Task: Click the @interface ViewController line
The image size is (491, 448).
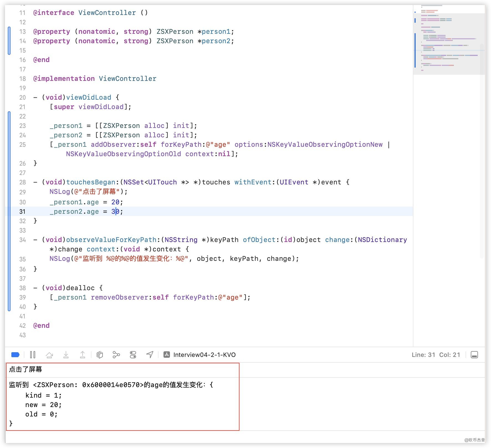Action: pos(91,13)
